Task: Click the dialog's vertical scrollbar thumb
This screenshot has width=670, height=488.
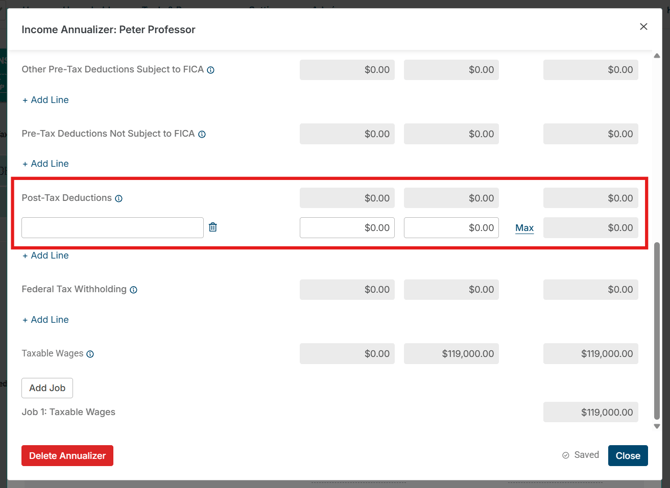Action: (657, 330)
